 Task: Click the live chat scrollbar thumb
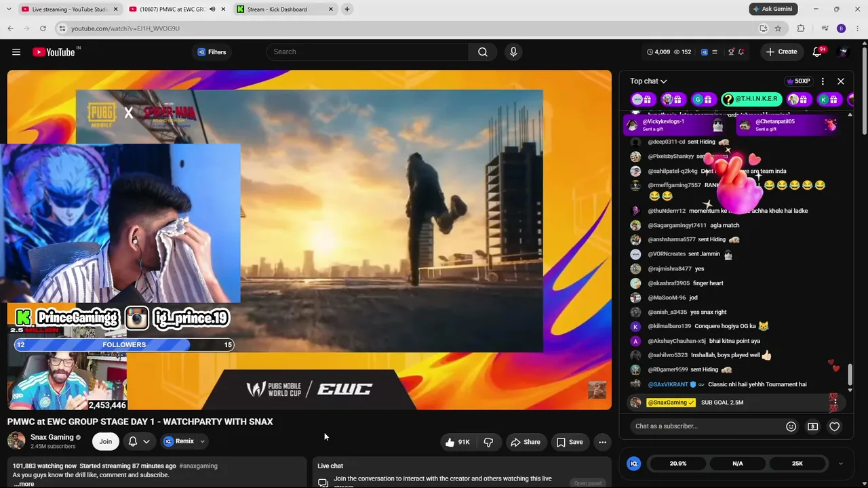point(850,373)
